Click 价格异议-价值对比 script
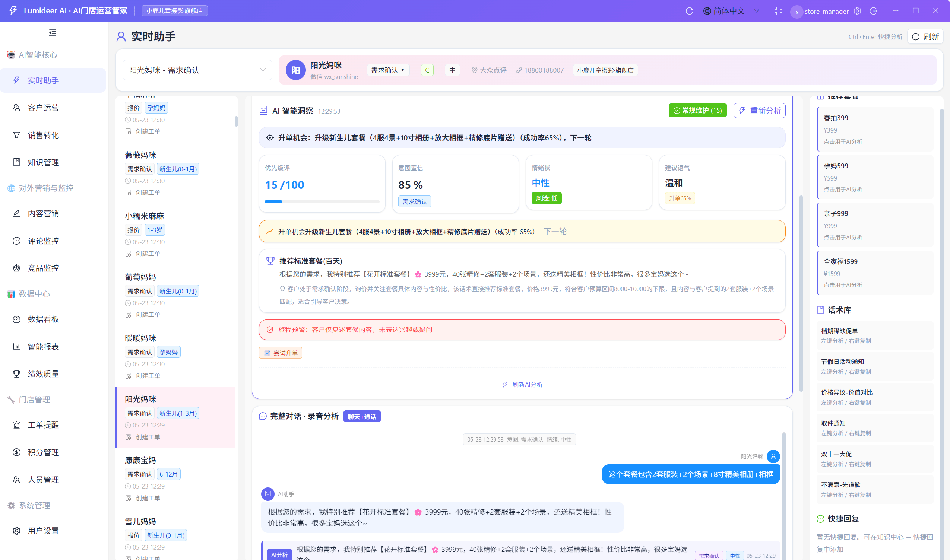Image resolution: width=950 pixels, height=560 pixels. 875,397
